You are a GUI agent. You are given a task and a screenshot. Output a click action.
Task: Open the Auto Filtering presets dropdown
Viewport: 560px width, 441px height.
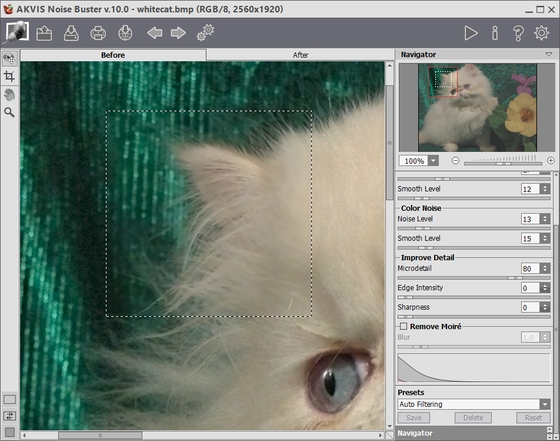(x=545, y=404)
